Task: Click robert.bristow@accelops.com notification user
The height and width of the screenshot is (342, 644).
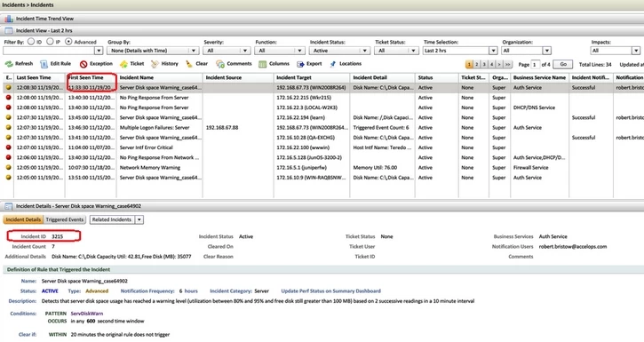Action: coord(573,247)
